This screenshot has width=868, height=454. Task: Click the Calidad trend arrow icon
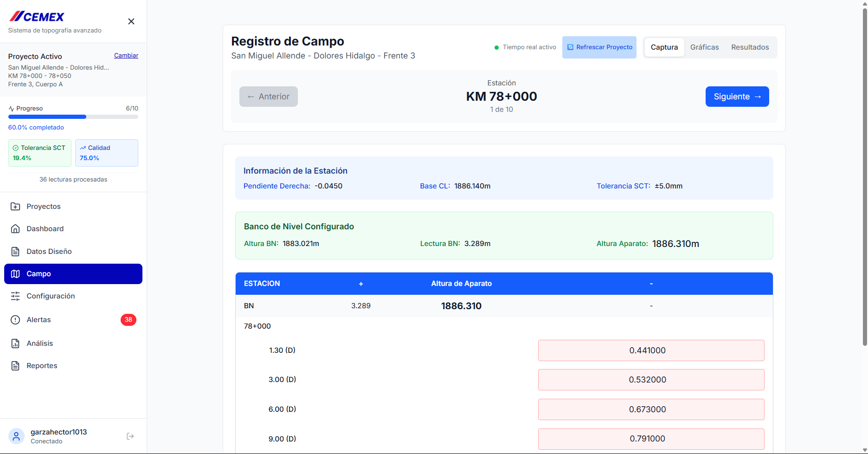click(x=83, y=148)
